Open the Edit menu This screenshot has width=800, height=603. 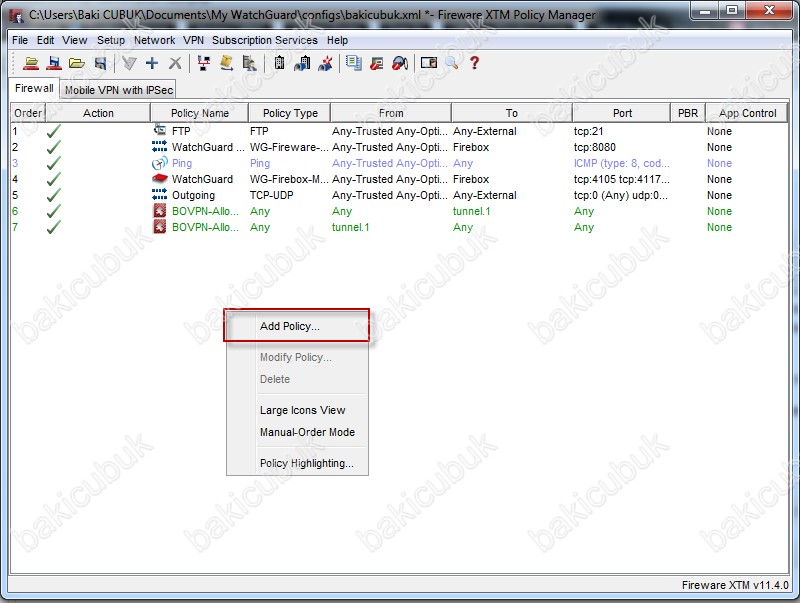[45, 40]
